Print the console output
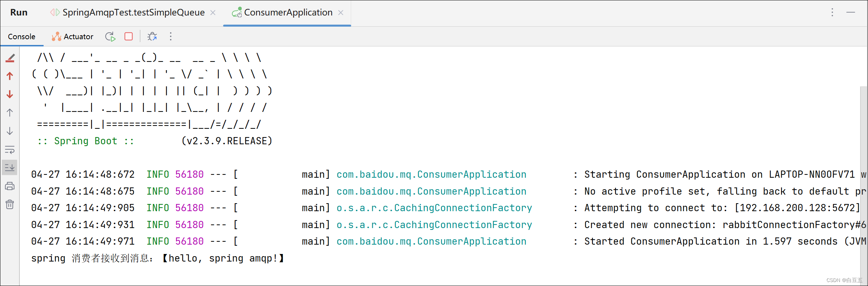This screenshot has width=868, height=286. pos(10,186)
